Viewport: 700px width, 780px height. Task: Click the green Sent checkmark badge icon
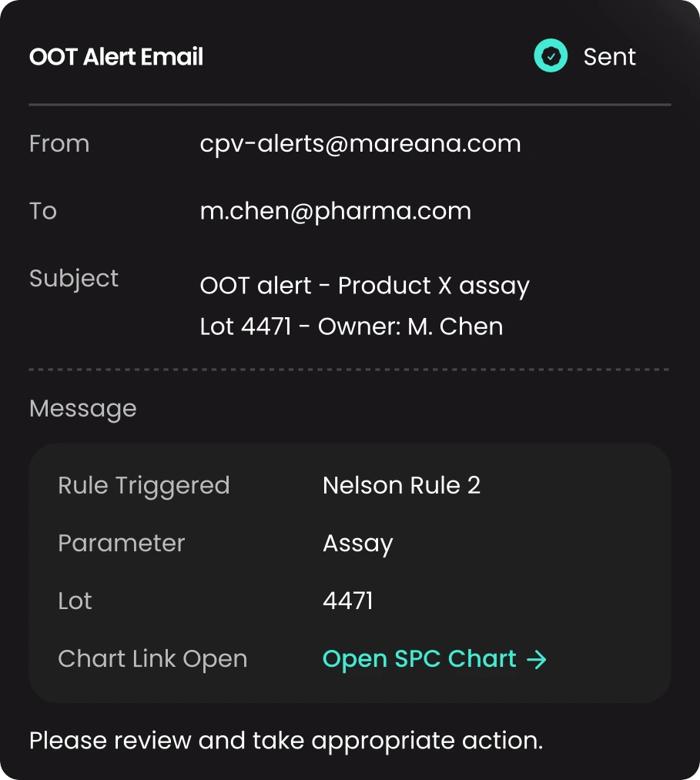tap(551, 55)
